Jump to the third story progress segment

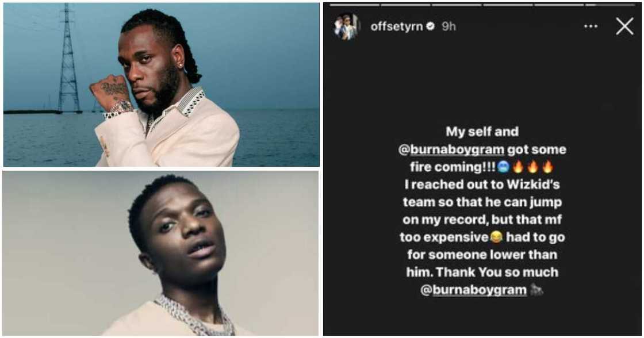pos(457,5)
